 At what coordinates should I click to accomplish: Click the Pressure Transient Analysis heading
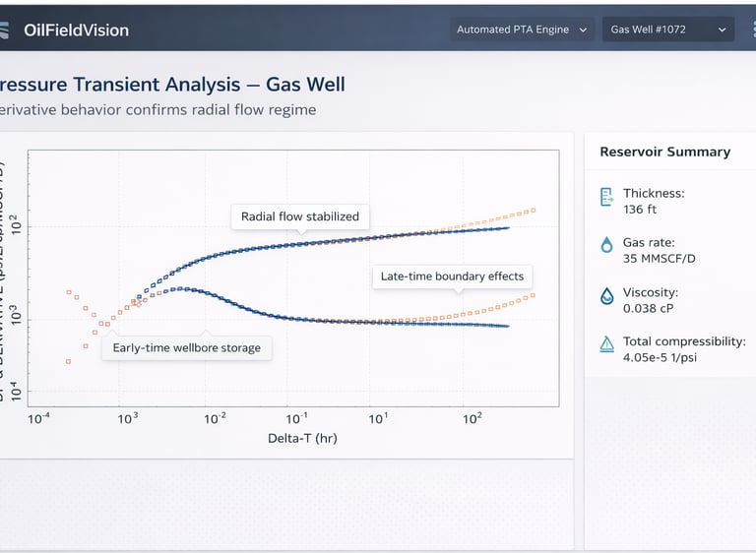pyautogui.click(x=172, y=85)
